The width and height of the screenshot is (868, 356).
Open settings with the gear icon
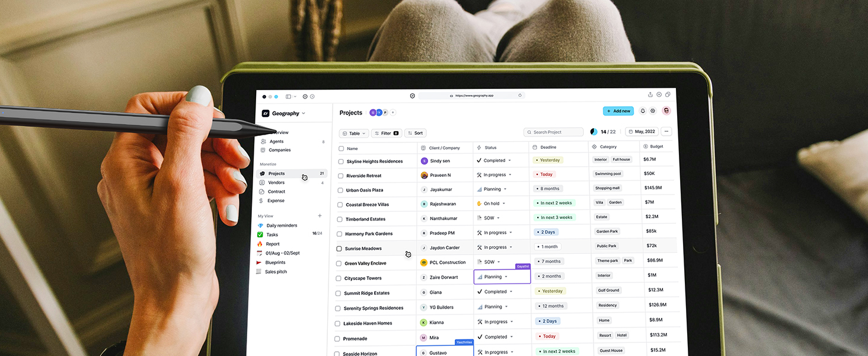[653, 111]
